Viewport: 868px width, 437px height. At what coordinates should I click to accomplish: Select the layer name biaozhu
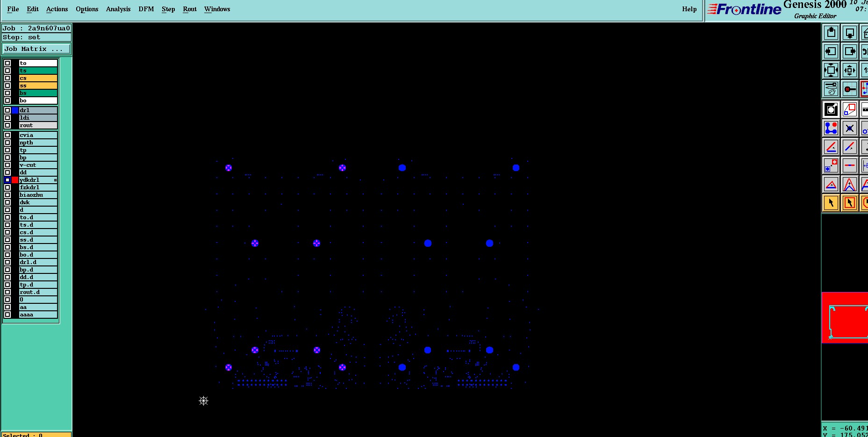click(x=38, y=195)
